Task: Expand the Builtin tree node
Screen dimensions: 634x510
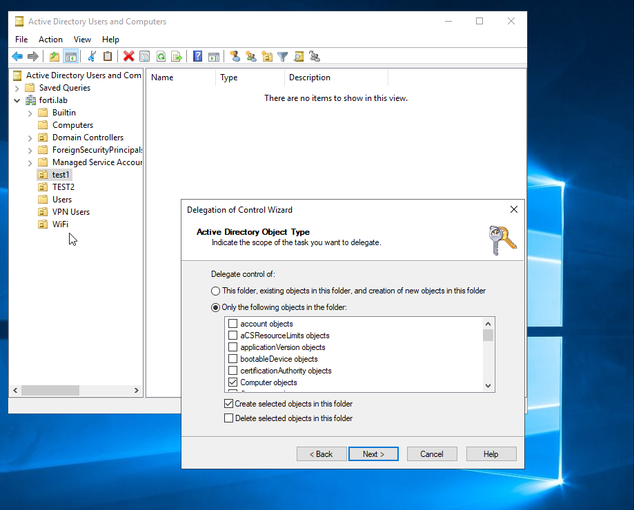Action: 30,113
